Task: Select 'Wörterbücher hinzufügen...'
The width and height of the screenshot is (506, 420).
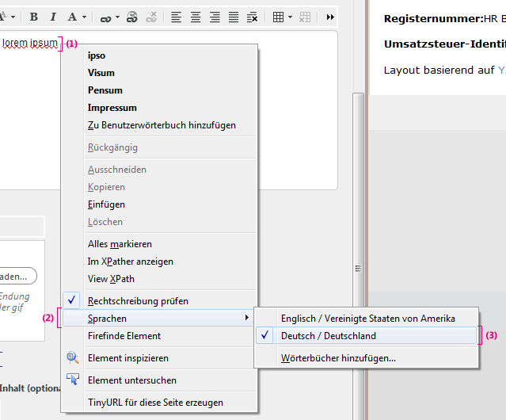Action: [367, 358]
